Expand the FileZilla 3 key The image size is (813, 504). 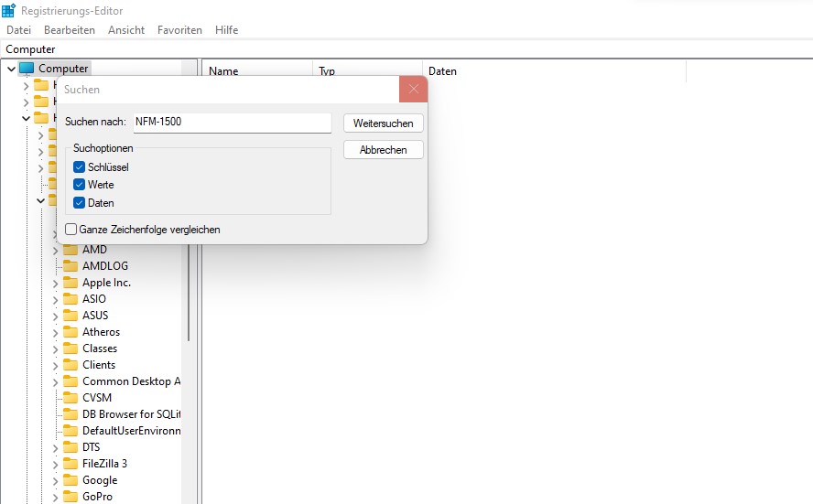click(55, 465)
